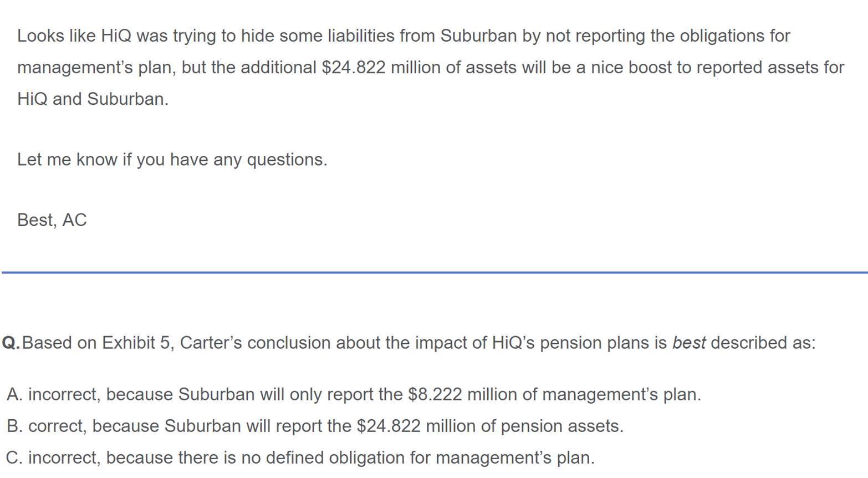Pick answer C, no defined obligation

tap(299, 457)
